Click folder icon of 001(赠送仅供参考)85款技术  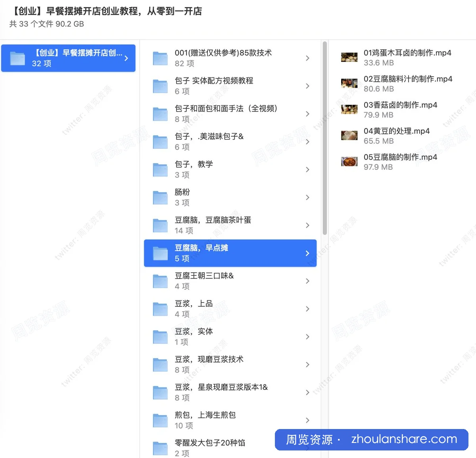160,58
